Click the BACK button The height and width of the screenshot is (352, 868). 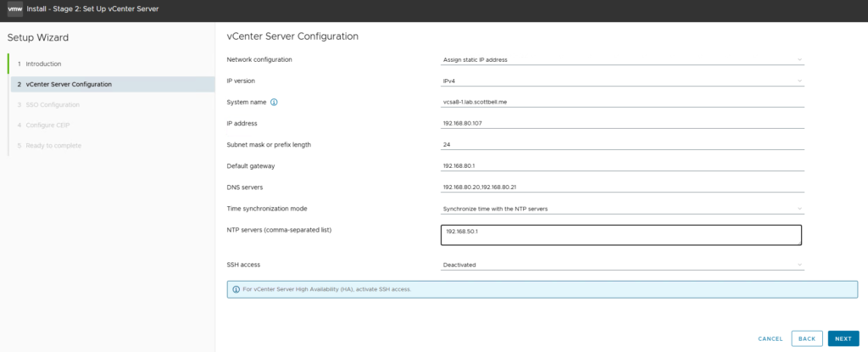pos(806,338)
